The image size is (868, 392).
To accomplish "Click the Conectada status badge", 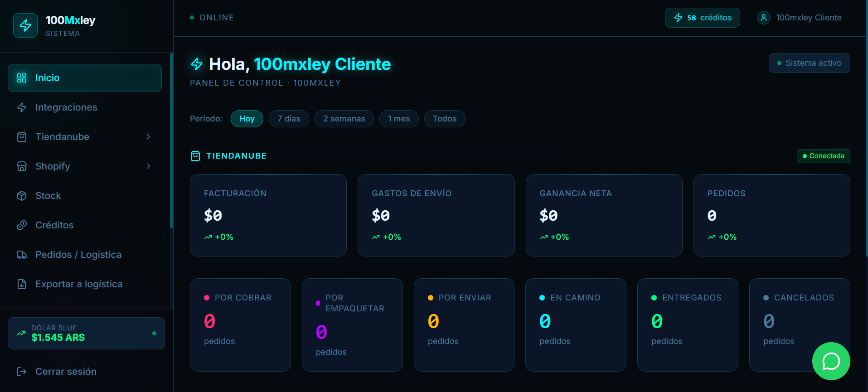I will [824, 156].
